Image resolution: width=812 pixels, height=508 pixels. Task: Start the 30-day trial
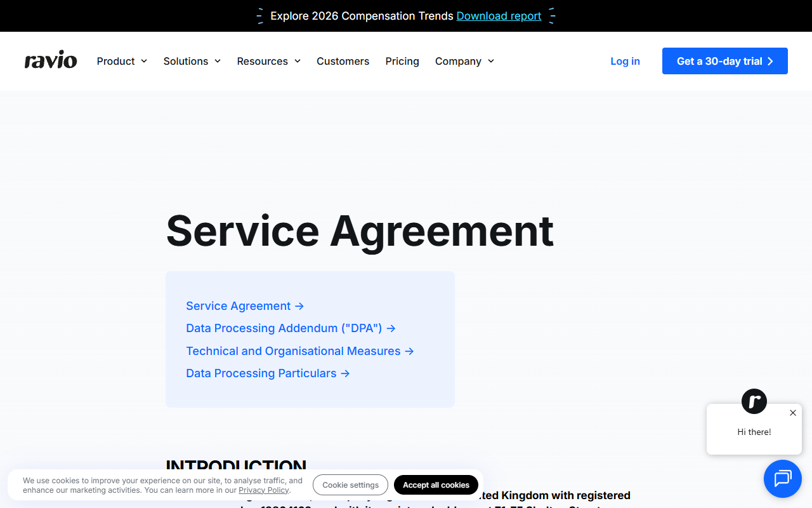725,61
